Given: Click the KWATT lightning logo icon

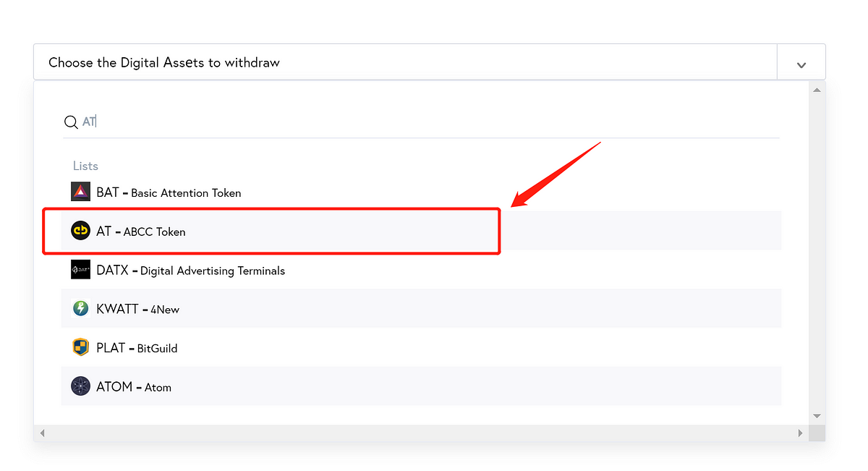Looking at the screenshot, I should point(80,308).
